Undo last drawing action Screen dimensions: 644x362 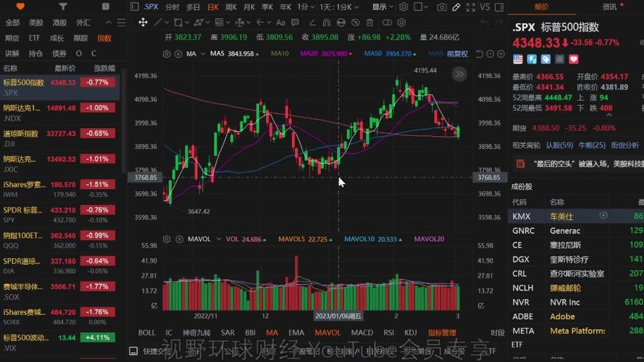[484, 23]
